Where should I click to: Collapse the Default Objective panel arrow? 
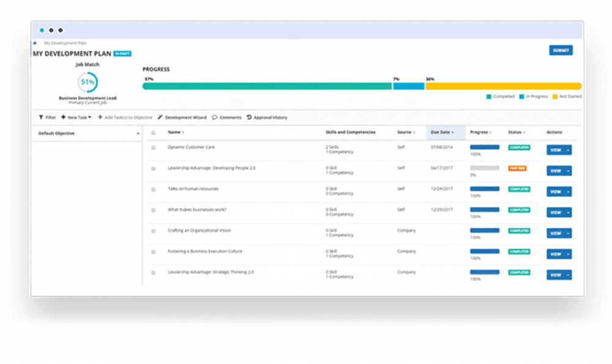tap(138, 133)
